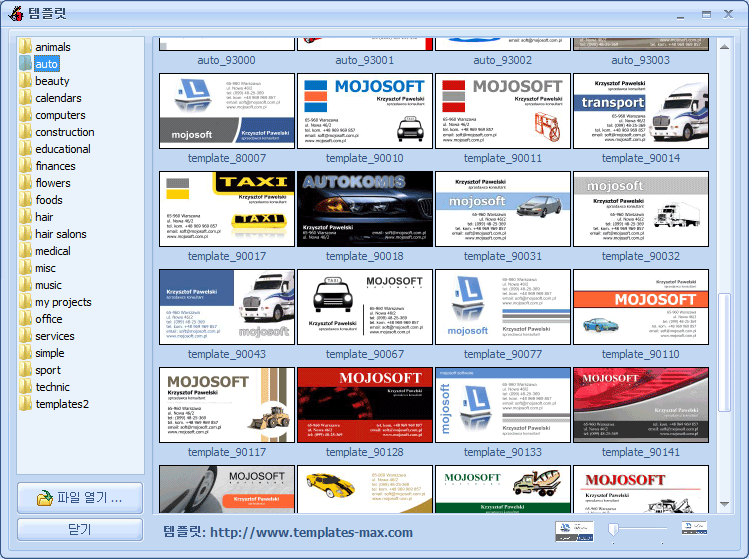Click the 닫기 close button
Viewport: 749px width, 559px height.
pos(80,529)
